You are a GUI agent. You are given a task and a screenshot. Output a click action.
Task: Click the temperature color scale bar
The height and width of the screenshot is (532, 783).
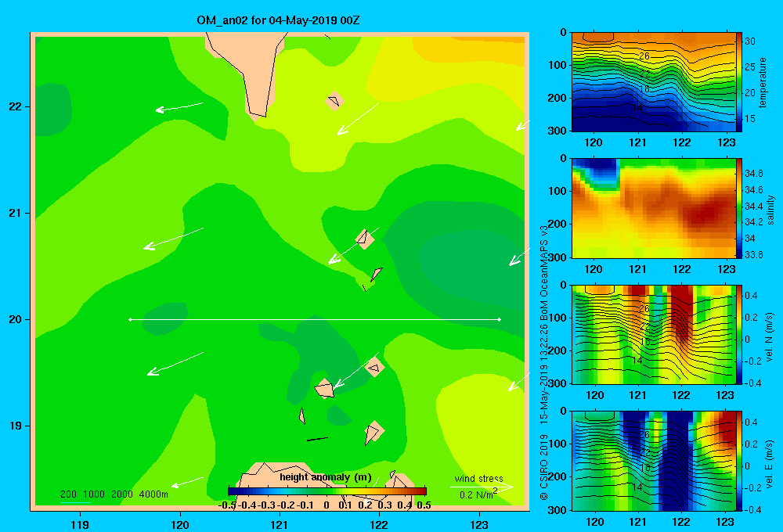click(x=739, y=82)
